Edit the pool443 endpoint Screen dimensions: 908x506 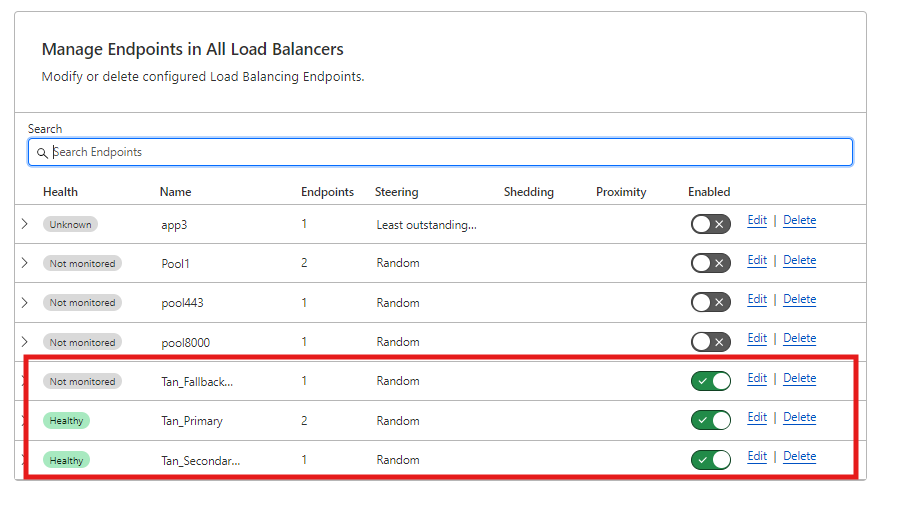coord(757,300)
